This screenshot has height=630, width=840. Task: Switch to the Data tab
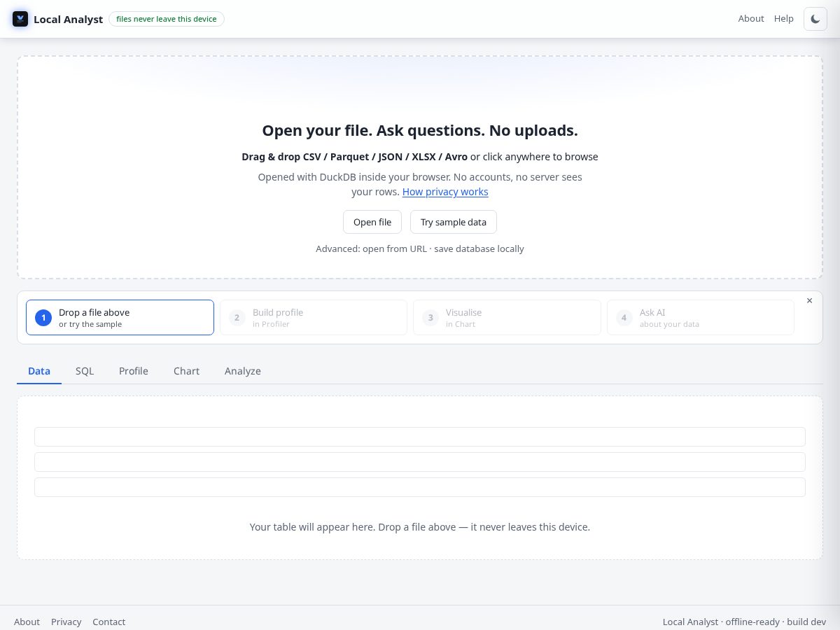(39, 371)
